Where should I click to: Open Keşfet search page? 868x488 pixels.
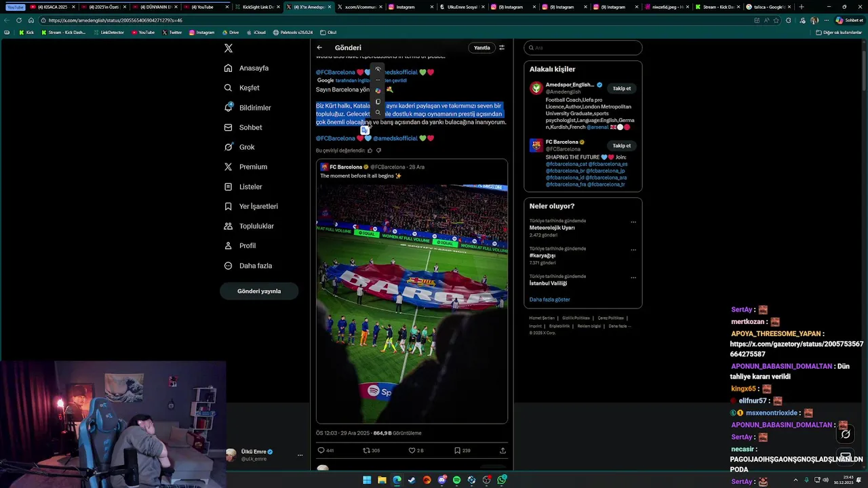coord(242,88)
